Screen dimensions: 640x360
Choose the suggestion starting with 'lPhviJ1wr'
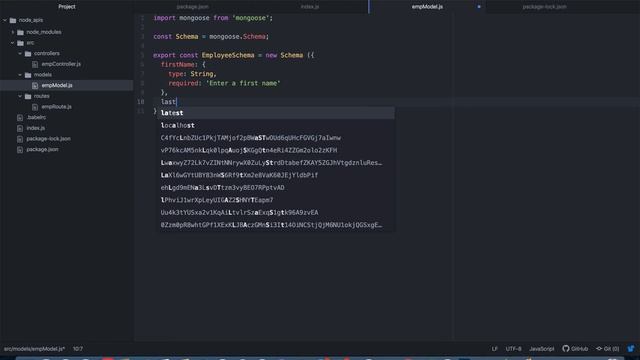coord(276,200)
